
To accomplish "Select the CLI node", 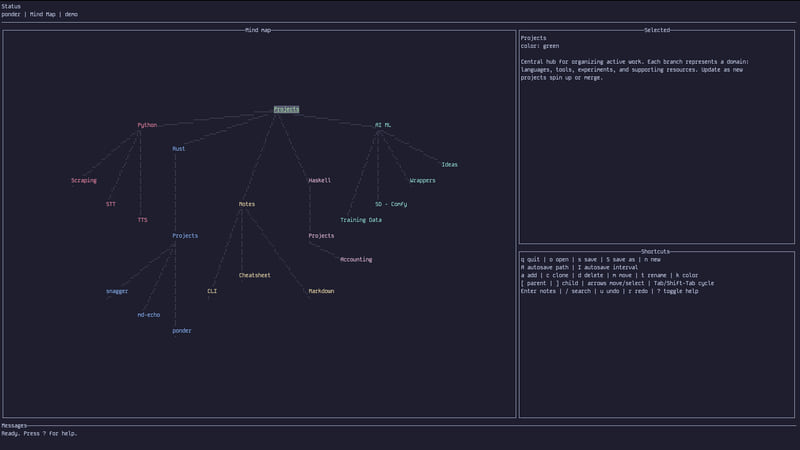I will tap(212, 291).
